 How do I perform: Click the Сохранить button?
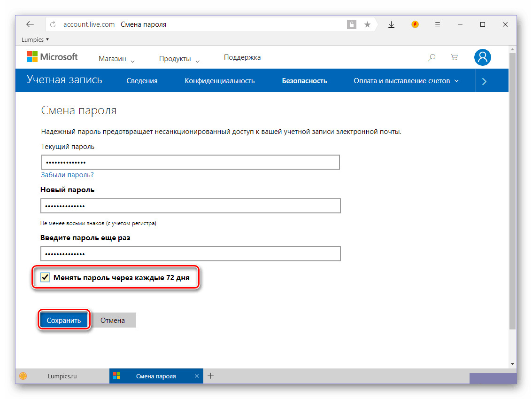[64, 321]
